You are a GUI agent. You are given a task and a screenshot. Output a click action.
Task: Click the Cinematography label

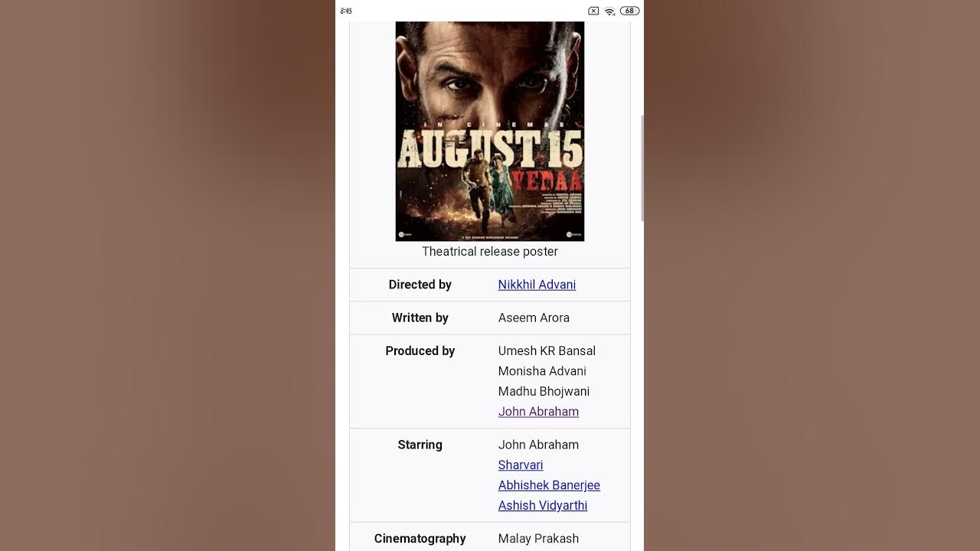tap(420, 539)
